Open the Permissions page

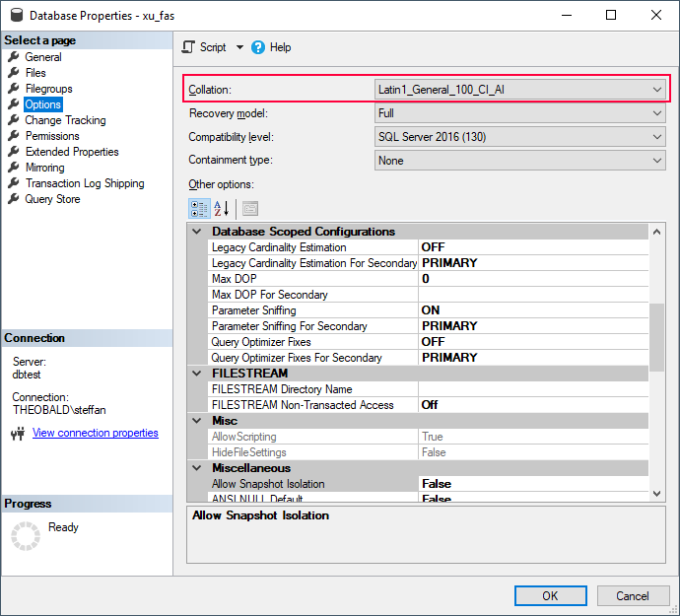[52, 136]
